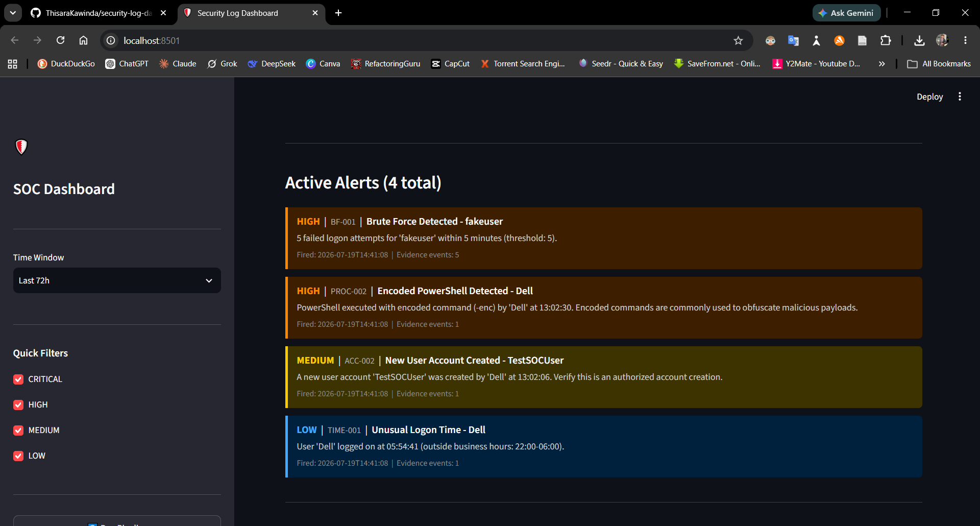Open the Claude bookmark
Viewport: 980px width, 526px height.
178,64
